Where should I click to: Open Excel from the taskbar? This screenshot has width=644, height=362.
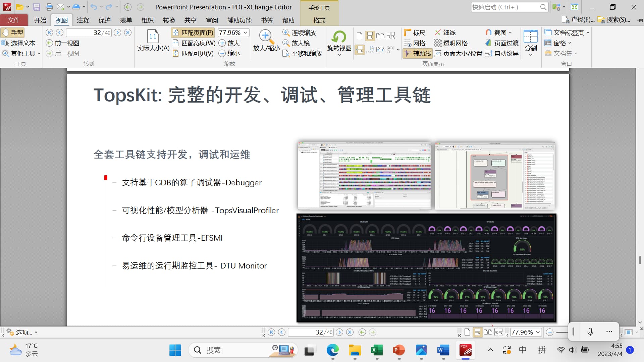[x=377, y=350]
